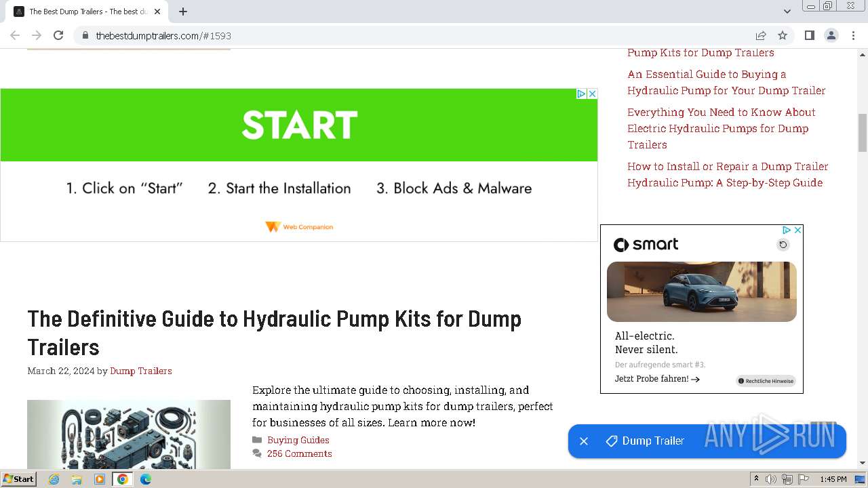Open Pump Kits for Dump Trailers link
The image size is (868, 488).
point(701,52)
